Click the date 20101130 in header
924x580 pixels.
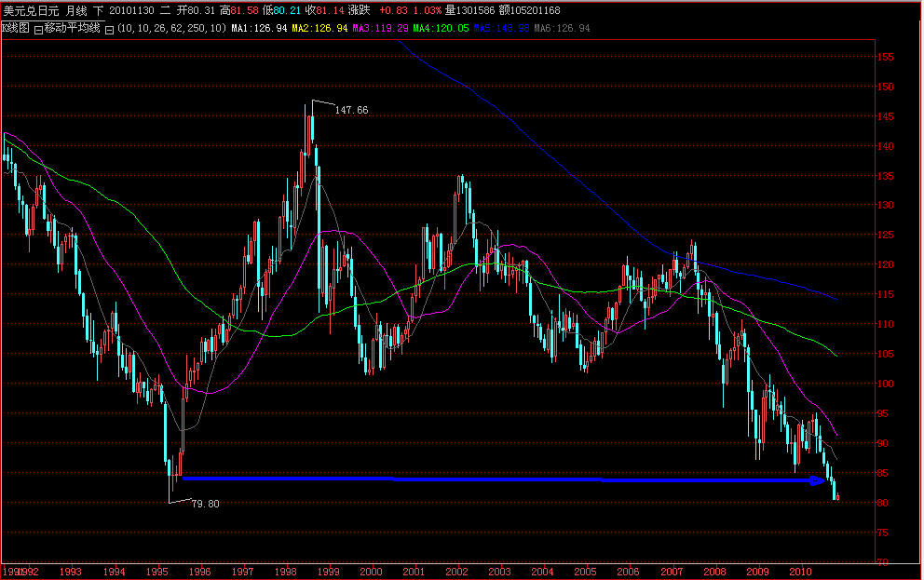131,10
